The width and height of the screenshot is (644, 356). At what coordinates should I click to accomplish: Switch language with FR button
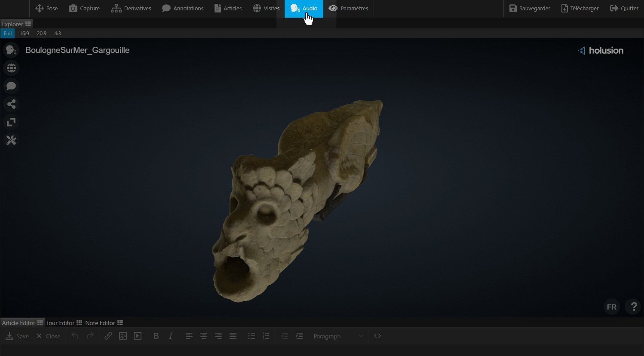pos(611,307)
